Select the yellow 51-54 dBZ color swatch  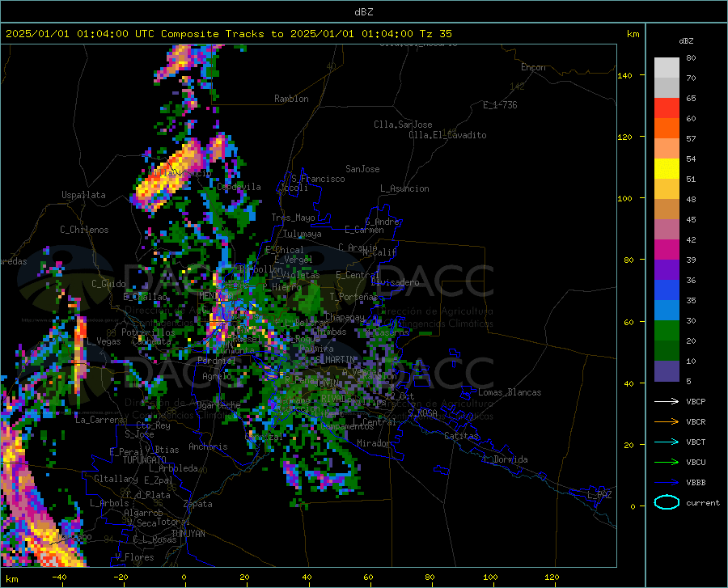click(667, 169)
